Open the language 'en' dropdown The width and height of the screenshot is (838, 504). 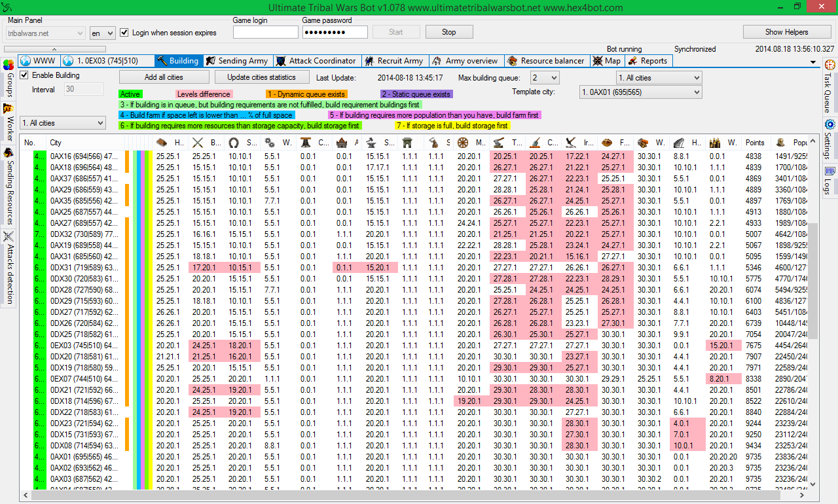pos(101,33)
